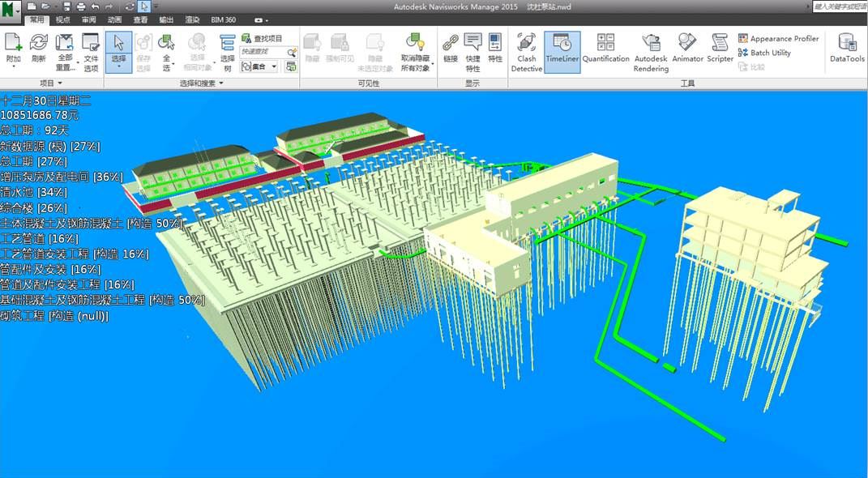Image resolution: width=868 pixels, height=478 pixels.
Task: Switch to the 视点 ribbon tab
Action: [x=62, y=19]
